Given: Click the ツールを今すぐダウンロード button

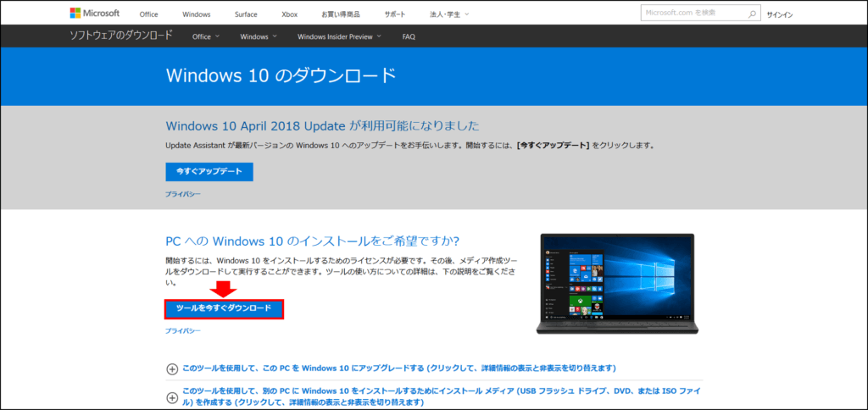Looking at the screenshot, I should (224, 308).
